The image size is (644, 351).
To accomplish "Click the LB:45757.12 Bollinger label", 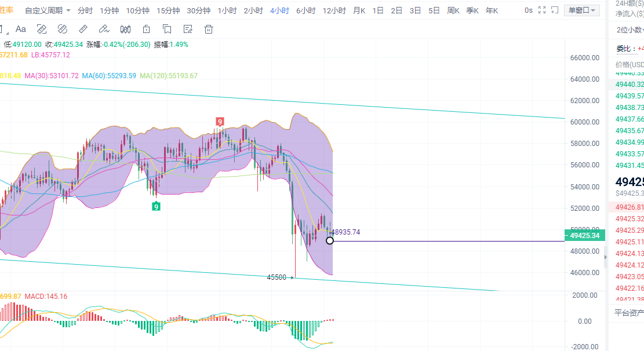I will click(50, 54).
